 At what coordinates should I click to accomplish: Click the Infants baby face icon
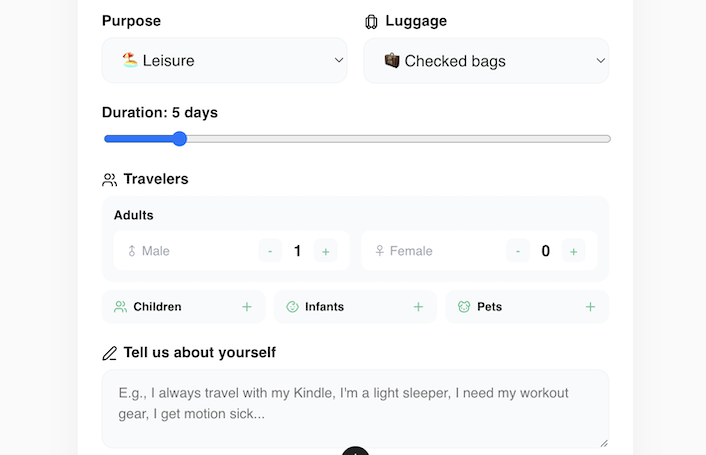pyautogui.click(x=293, y=307)
